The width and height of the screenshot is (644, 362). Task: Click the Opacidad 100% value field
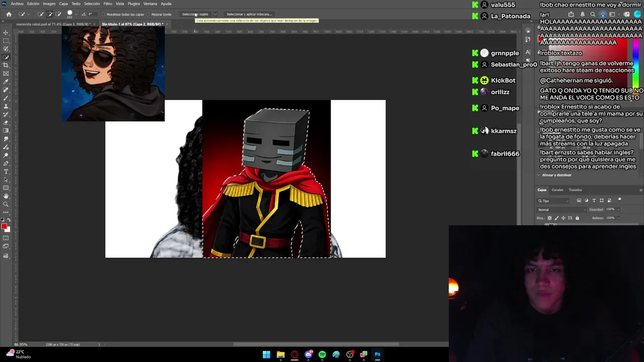pyautogui.click(x=610, y=210)
